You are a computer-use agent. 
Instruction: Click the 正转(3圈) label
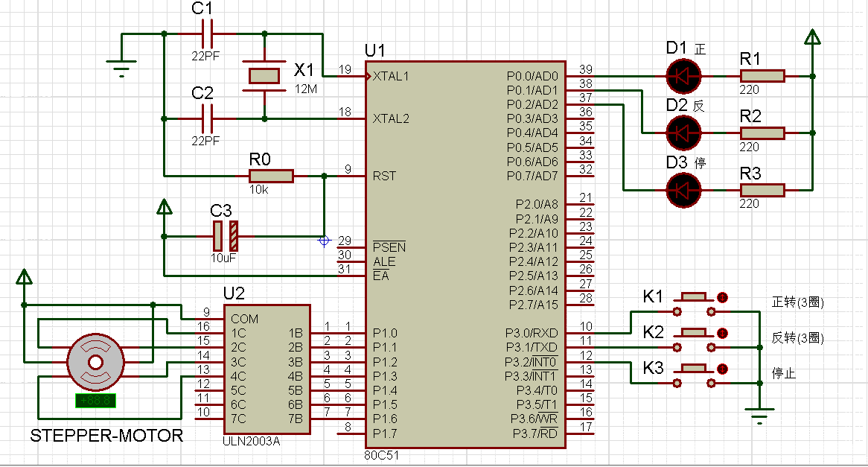click(798, 302)
